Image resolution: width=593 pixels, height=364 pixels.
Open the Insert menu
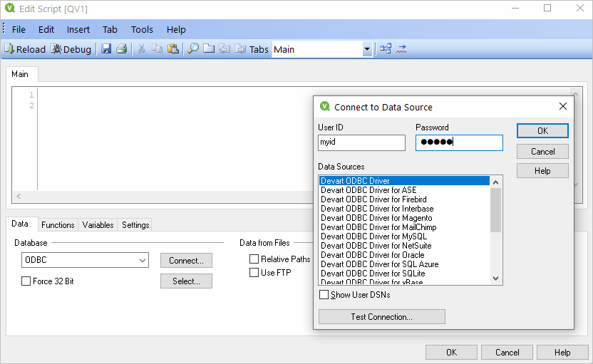pyautogui.click(x=78, y=29)
